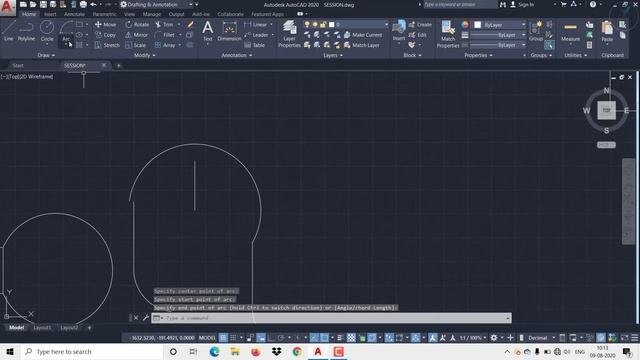Click the Mirror tool
Viewport: 640px width, 360px height.
[x=137, y=35]
